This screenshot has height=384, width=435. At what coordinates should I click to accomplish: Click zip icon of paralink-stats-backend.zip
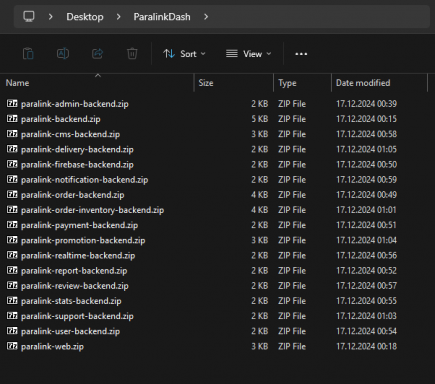coord(12,300)
